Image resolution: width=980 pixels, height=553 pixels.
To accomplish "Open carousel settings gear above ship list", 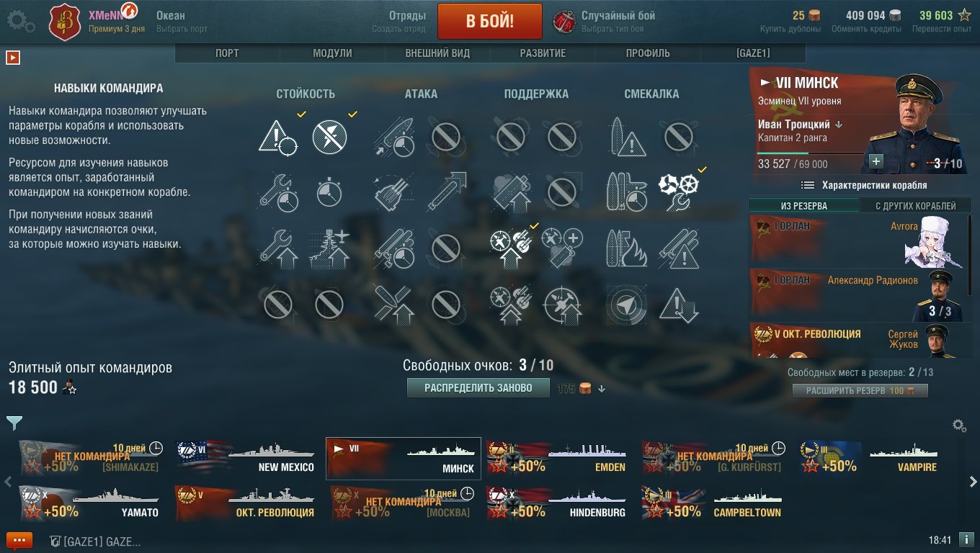I will pos(959,425).
